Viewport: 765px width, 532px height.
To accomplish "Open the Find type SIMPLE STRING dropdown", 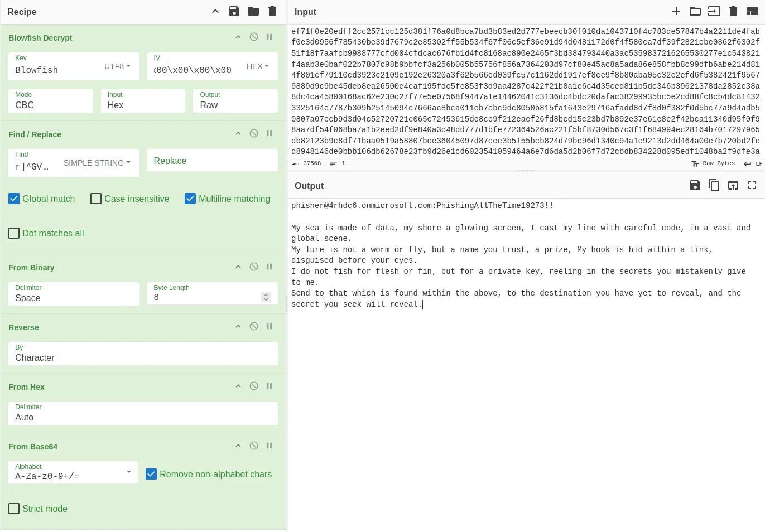I will click(x=97, y=163).
